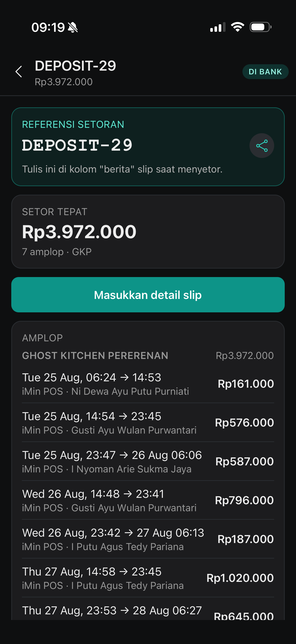Tap the share icon for DEPOSIT-29
This screenshot has width=296, height=644.
[261, 145]
